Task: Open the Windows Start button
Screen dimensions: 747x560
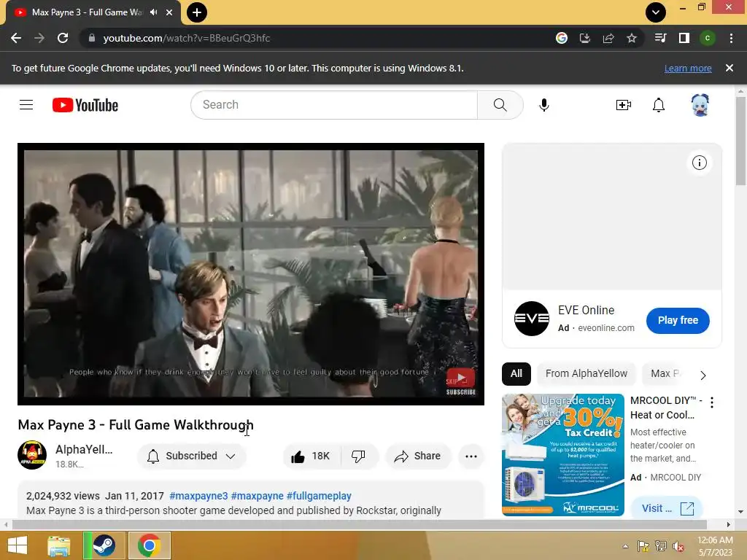Action: (18, 545)
